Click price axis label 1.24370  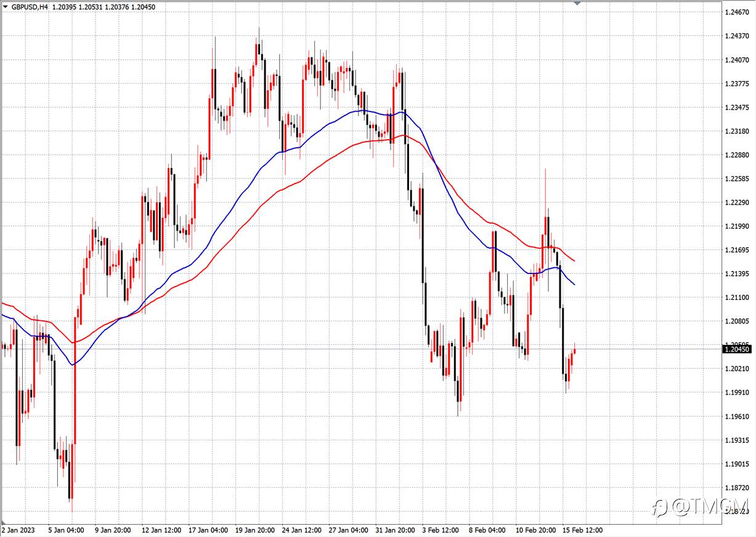point(737,36)
